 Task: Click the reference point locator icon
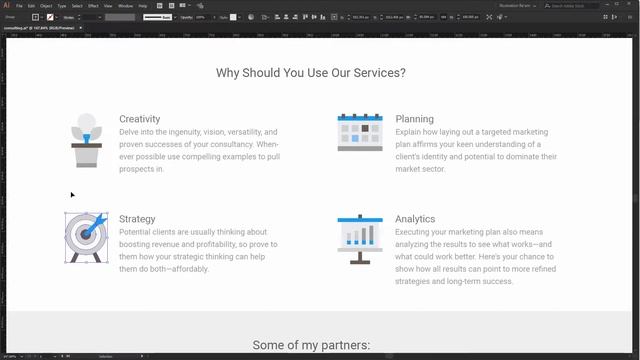coord(334,17)
